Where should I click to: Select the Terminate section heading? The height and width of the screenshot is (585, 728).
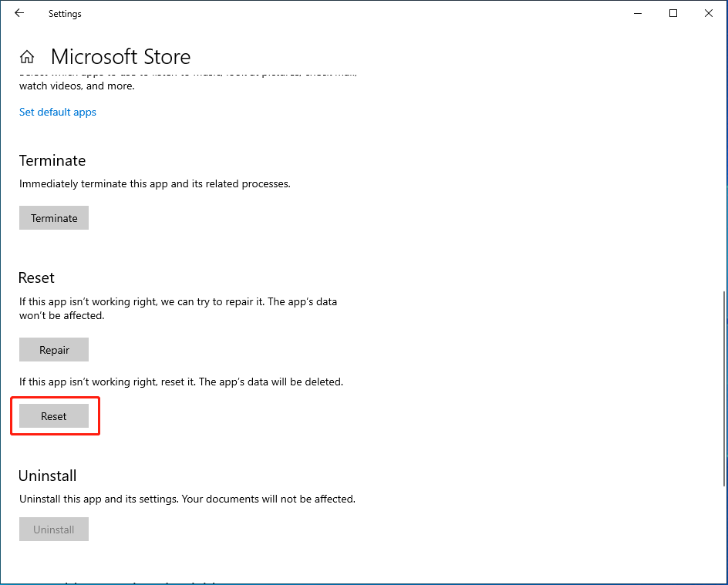pyautogui.click(x=52, y=160)
